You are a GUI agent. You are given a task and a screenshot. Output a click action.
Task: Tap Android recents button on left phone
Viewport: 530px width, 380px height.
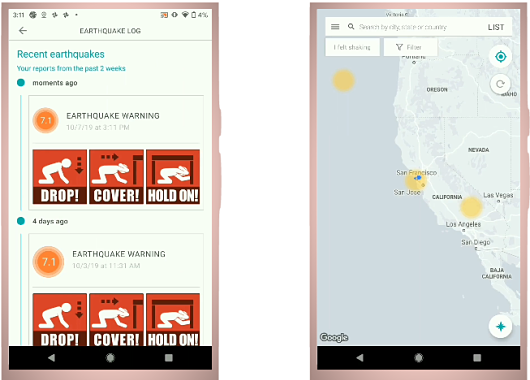point(169,358)
